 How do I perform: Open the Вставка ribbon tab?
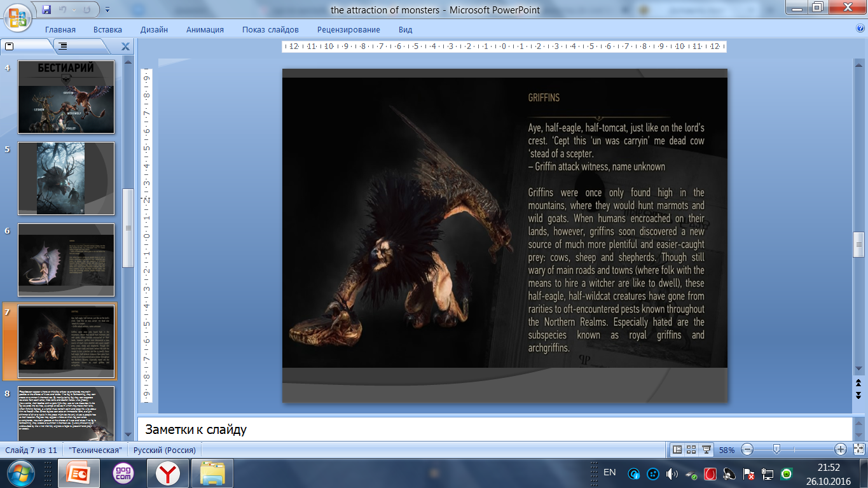[x=107, y=30]
